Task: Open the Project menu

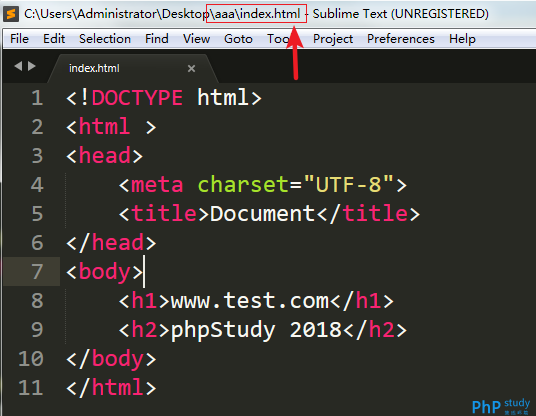Action: coord(333,39)
